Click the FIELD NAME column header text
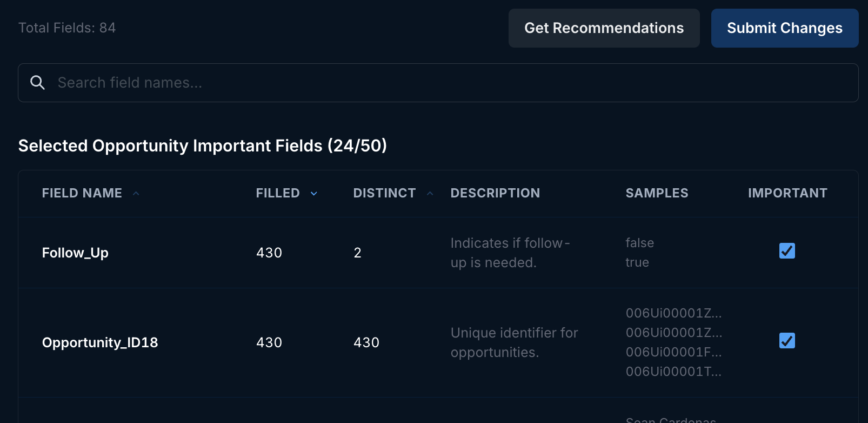This screenshot has width=868, height=423. tap(82, 193)
